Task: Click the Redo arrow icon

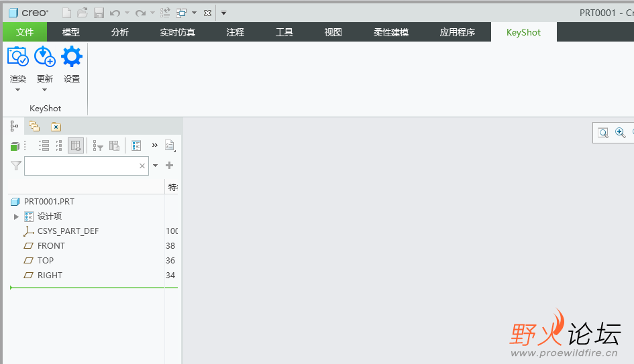Action: tap(140, 13)
